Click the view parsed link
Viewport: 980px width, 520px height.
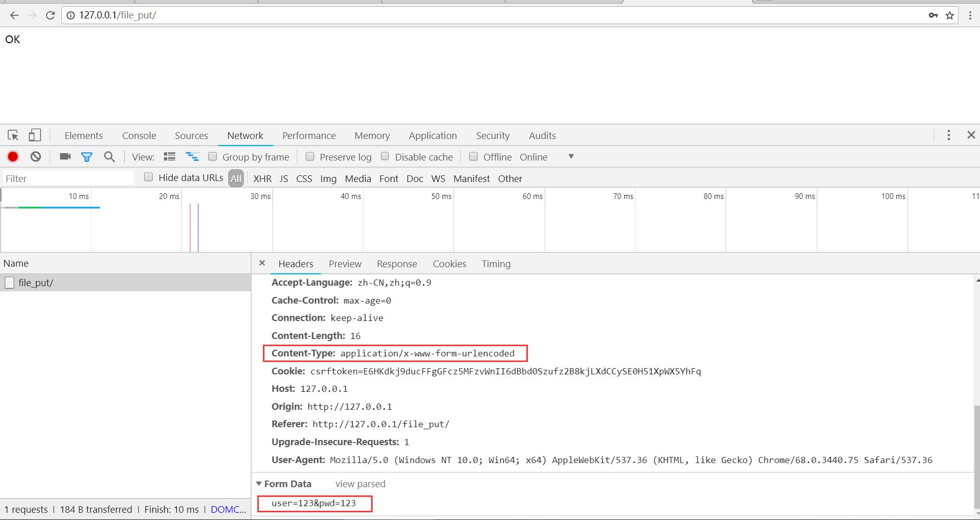[360, 484]
